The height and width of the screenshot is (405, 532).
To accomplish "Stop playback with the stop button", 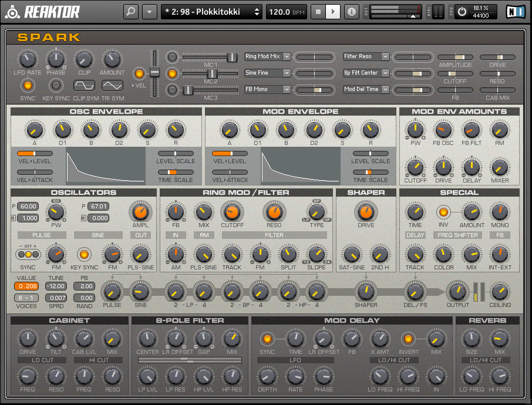I will pos(318,12).
